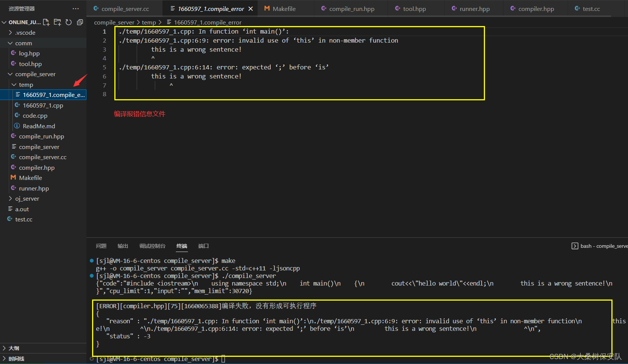Image resolution: width=628 pixels, height=364 pixels.
Task: Open compile_server.cc in the explorer tree
Action: pyautogui.click(x=43, y=157)
